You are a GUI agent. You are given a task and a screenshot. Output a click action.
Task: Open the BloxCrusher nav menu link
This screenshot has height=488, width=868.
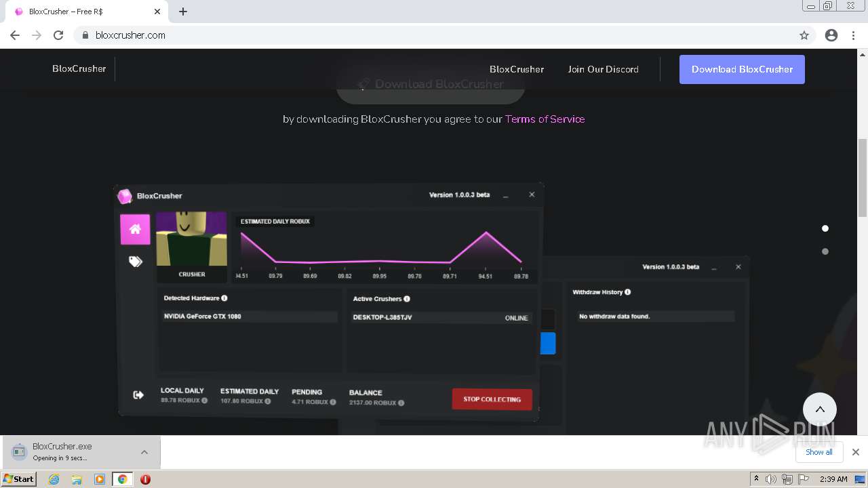pyautogui.click(x=517, y=69)
